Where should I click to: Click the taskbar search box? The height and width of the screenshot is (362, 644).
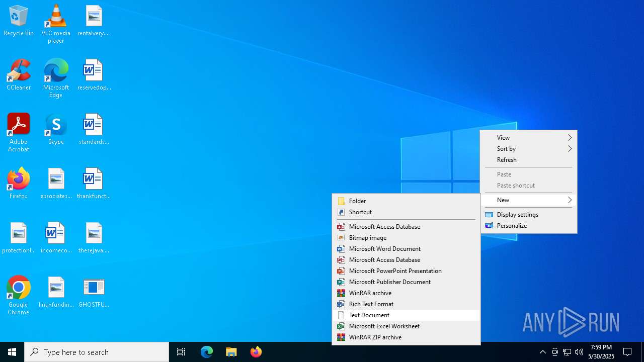[x=97, y=352]
